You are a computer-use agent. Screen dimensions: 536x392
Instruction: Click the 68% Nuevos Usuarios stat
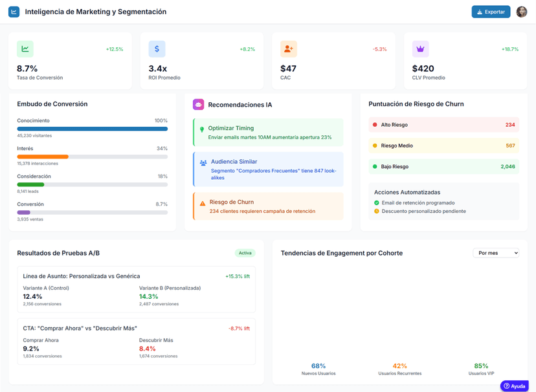(x=318, y=369)
